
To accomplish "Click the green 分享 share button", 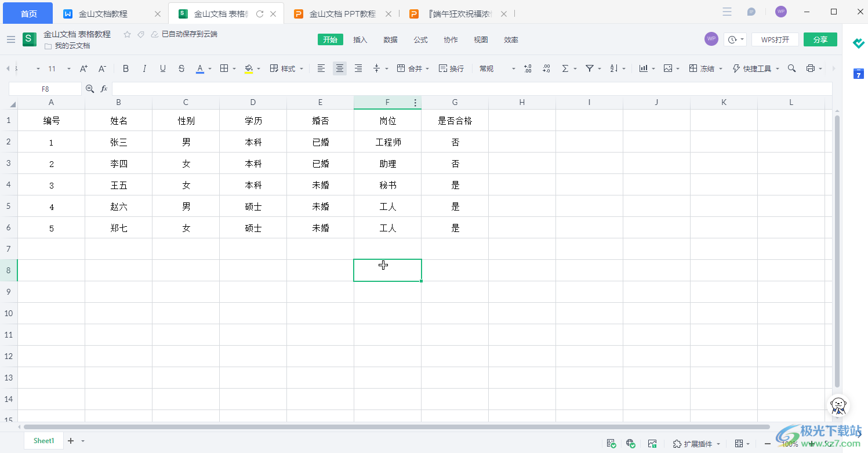I will point(820,39).
